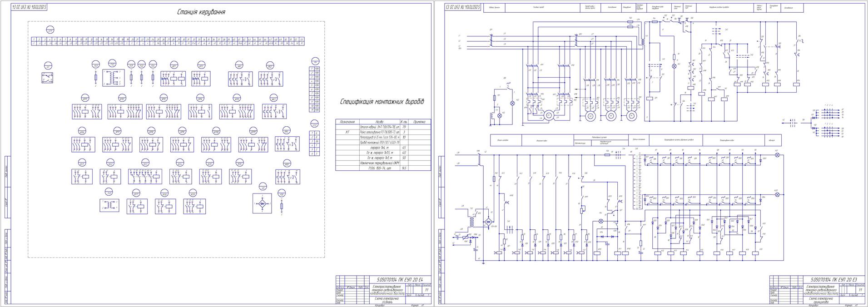Click the 'Станція керування' title

pos(201,12)
